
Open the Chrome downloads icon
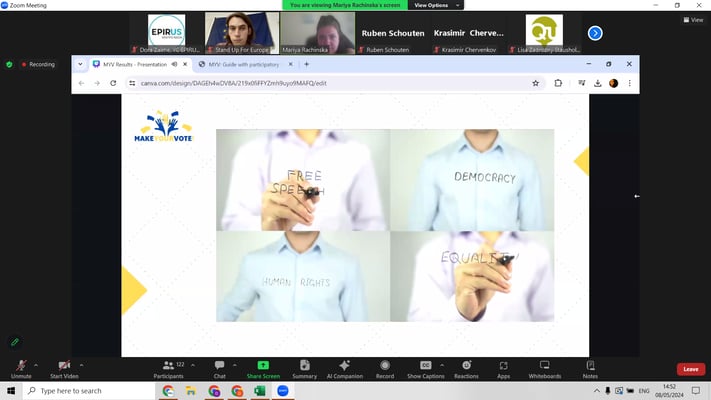pyautogui.click(x=598, y=83)
